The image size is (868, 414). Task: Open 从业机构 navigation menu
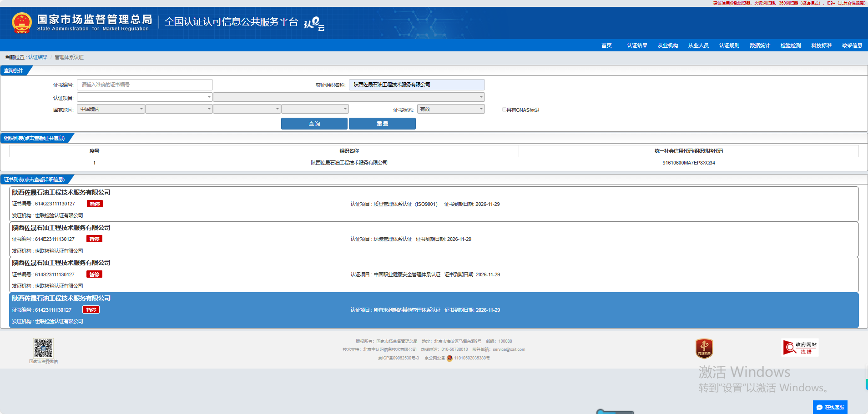[668, 45]
